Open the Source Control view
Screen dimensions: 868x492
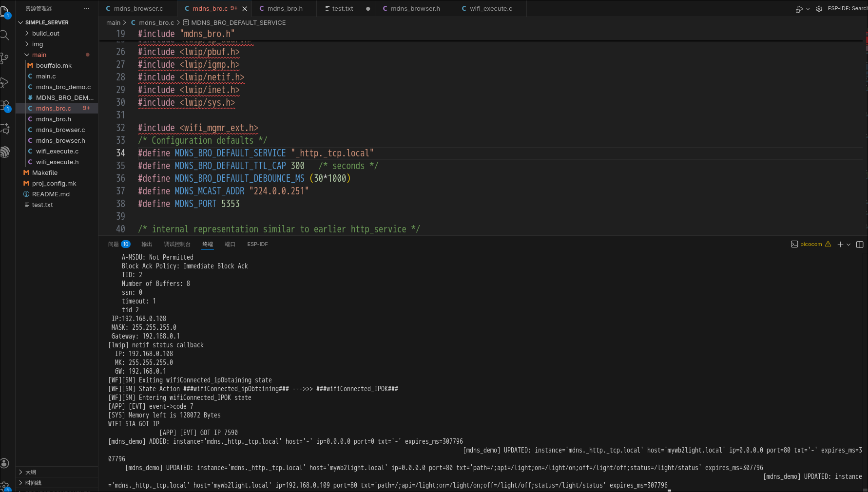tap(5, 58)
